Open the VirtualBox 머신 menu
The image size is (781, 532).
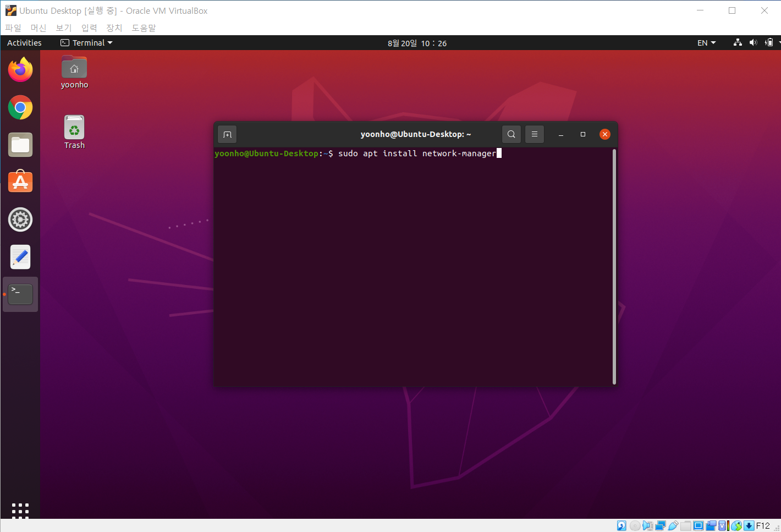[38, 28]
